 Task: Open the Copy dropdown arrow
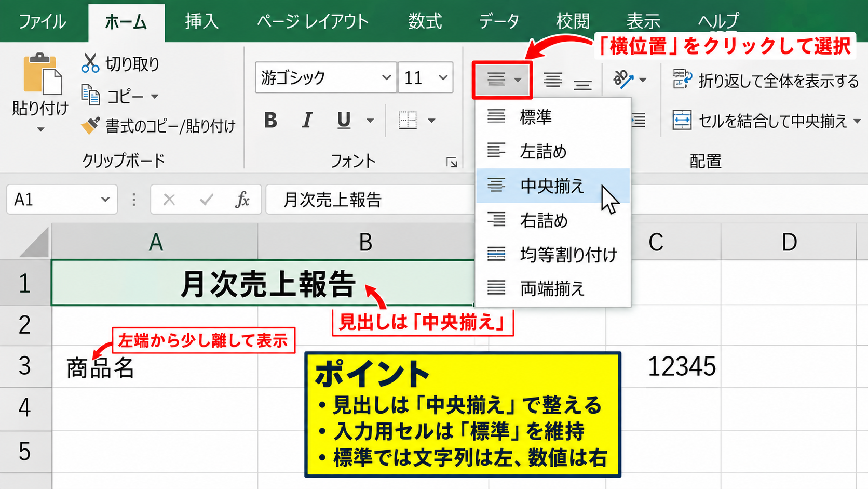(155, 97)
